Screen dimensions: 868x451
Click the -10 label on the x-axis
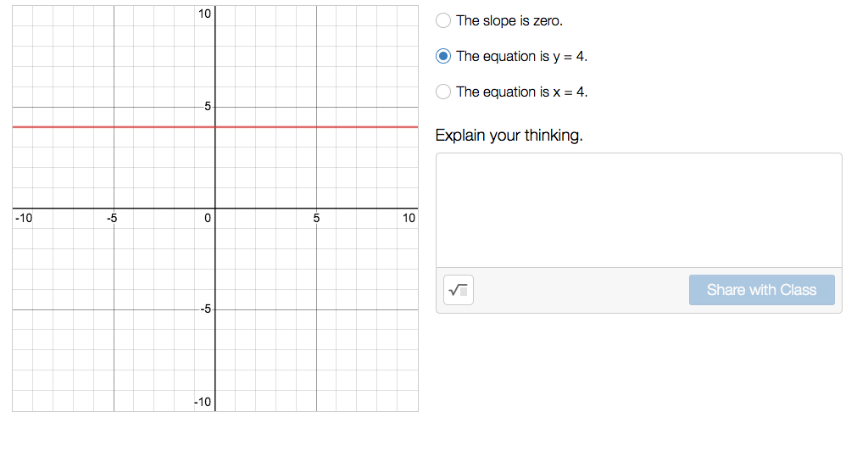tap(24, 218)
